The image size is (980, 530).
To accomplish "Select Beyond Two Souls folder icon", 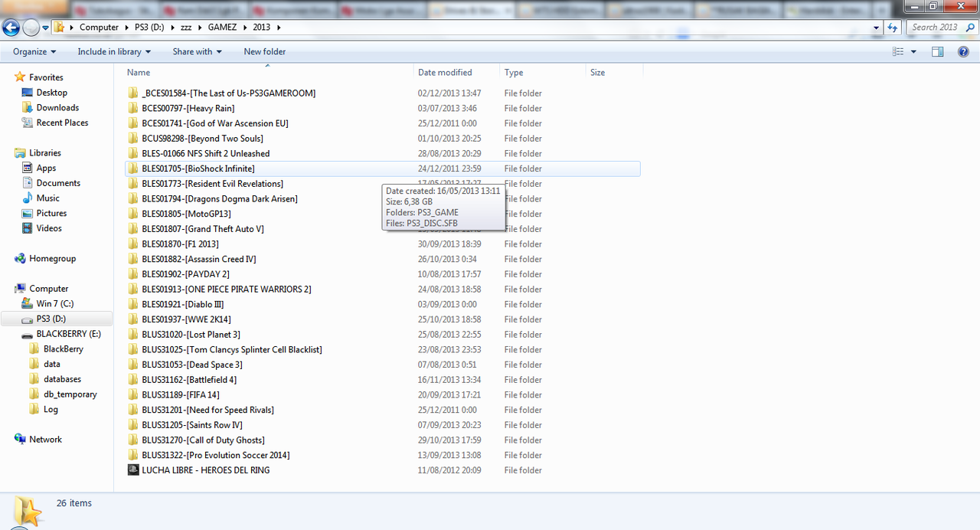I will (x=133, y=139).
